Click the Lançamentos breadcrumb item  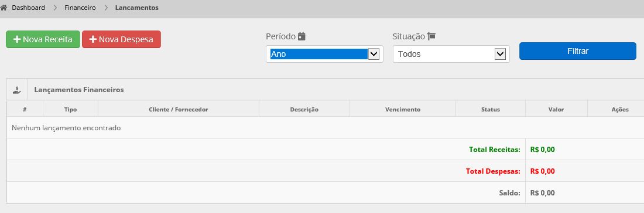pyautogui.click(x=137, y=8)
